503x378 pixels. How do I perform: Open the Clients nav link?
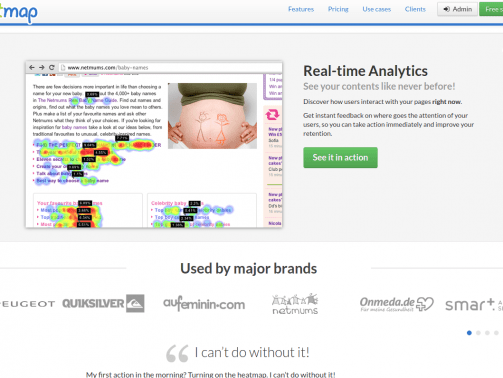click(x=415, y=9)
